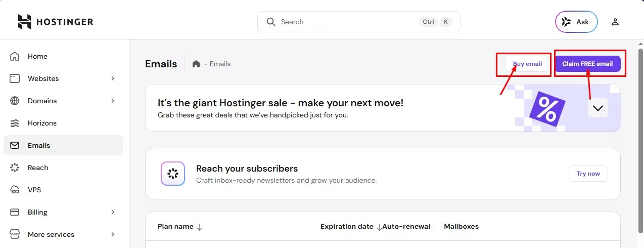Click the breadcrumb home icon
This screenshot has height=248, width=644.
pos(196,64)
